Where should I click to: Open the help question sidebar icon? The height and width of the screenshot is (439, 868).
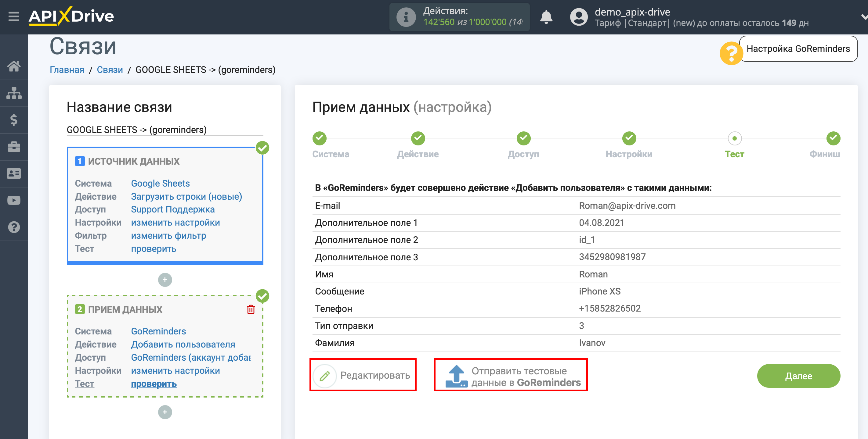tap(14, 228)
